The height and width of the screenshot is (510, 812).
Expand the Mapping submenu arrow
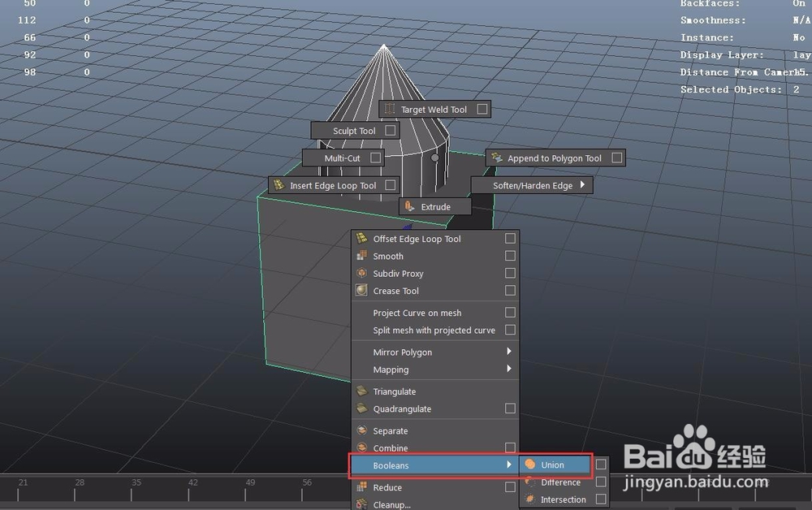(509, 369)
